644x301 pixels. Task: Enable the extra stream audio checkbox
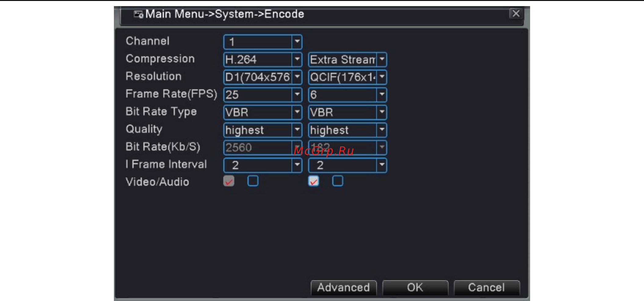[x=337, y=181]
